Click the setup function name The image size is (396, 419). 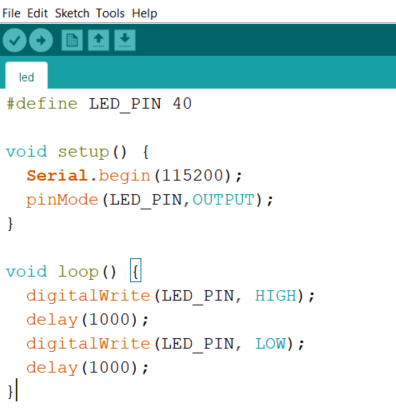tap(84, 152)
